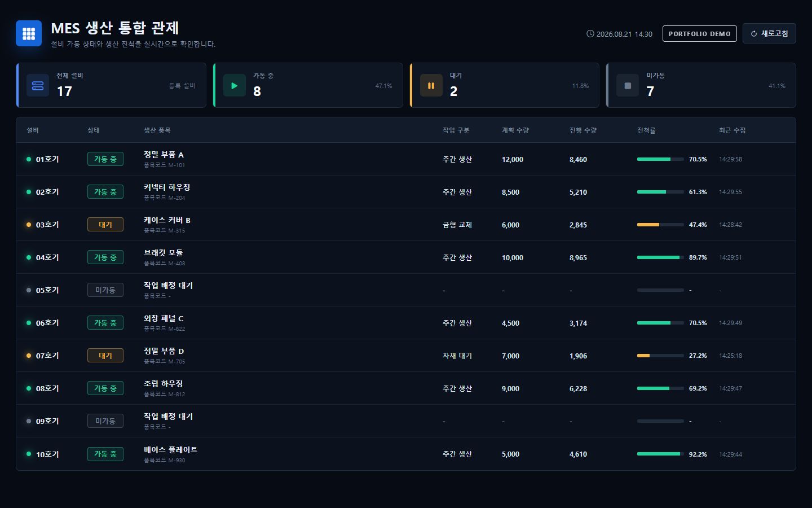Click the play icon in 가동 중 card
812x508 pixels.
click(235, 86)
